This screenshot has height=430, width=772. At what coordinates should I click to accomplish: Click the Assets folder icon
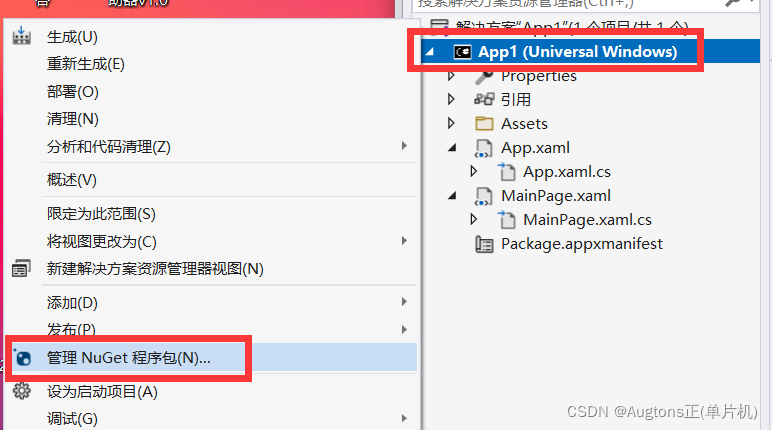[x=484, y=123]
